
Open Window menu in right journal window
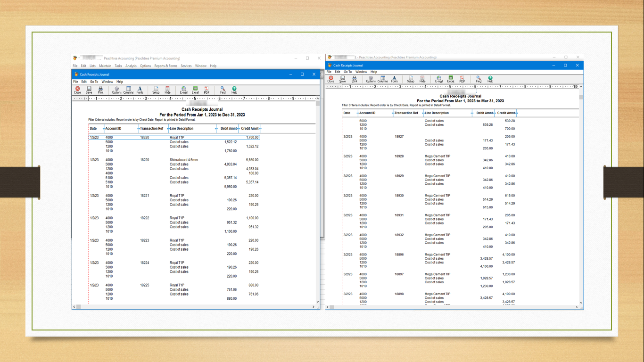coord(361,72)
